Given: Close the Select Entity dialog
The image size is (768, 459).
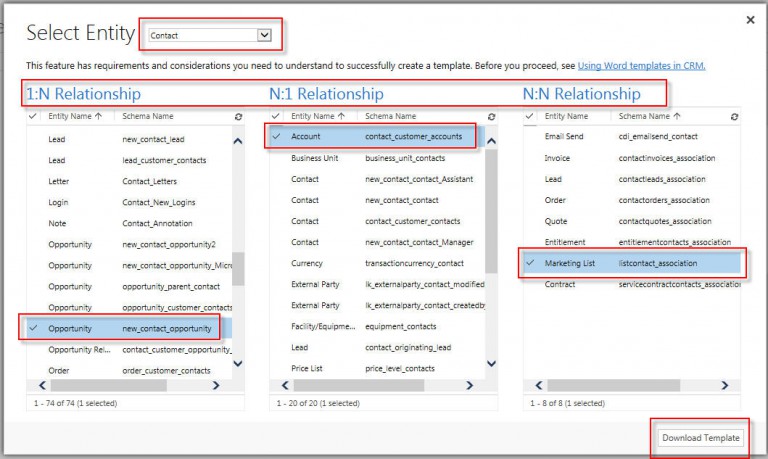Looking at the screenshot, I should pos(750,20).
